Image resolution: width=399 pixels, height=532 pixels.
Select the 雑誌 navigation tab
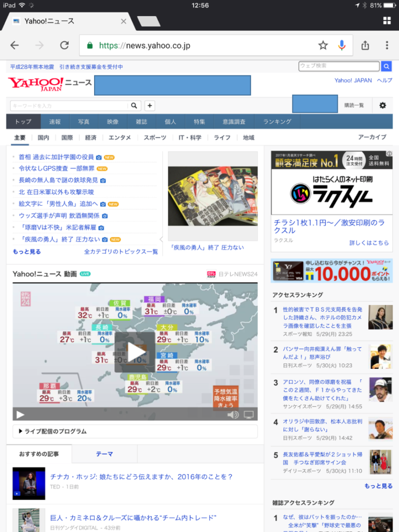pyautogui.click(x=141, y=122)
